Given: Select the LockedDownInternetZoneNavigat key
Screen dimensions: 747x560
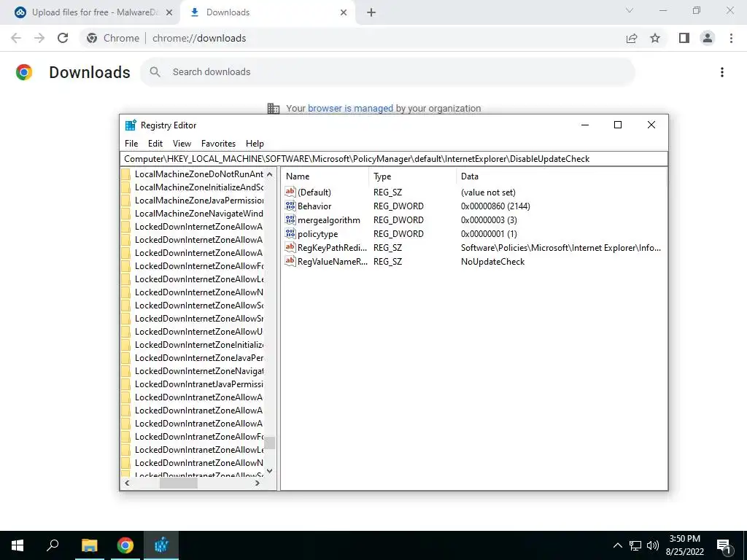Looking at the screenshot, I should tap(198, 371).
